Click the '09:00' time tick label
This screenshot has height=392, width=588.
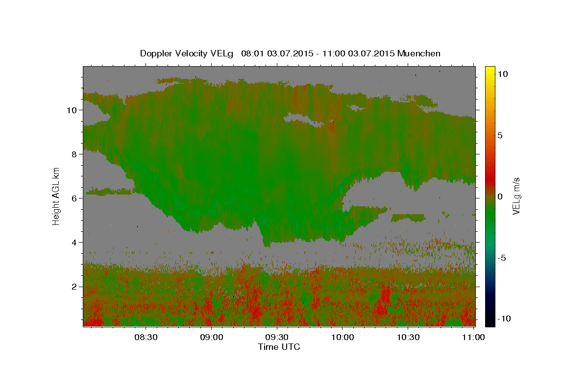(x=212, y=337)
